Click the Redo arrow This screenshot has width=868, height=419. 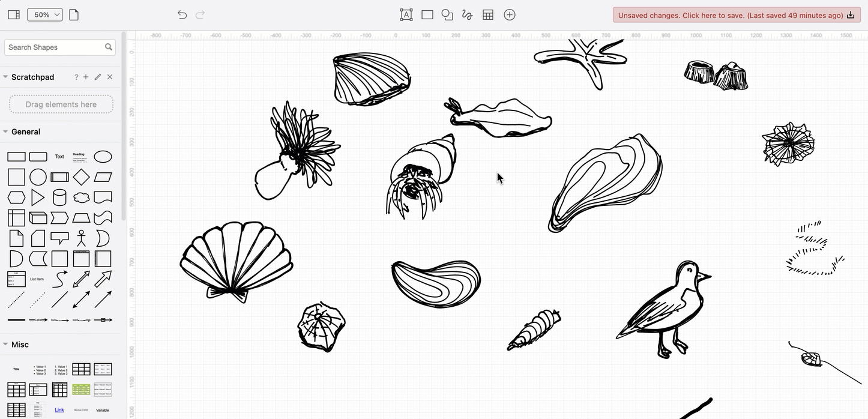(200, 14)
